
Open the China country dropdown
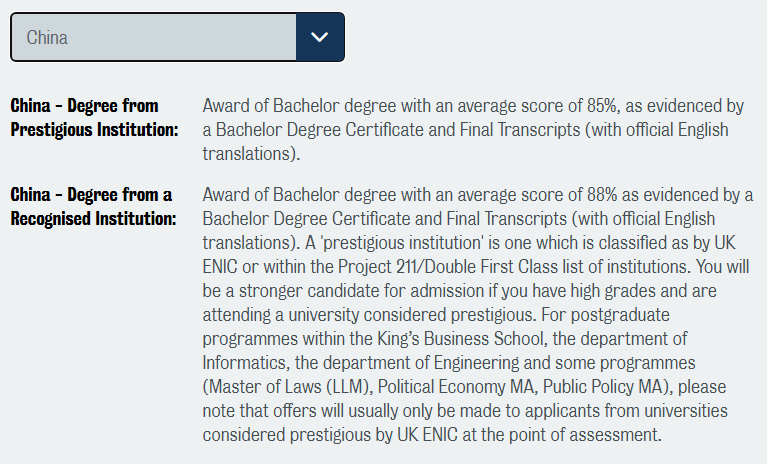coord(177,37)
